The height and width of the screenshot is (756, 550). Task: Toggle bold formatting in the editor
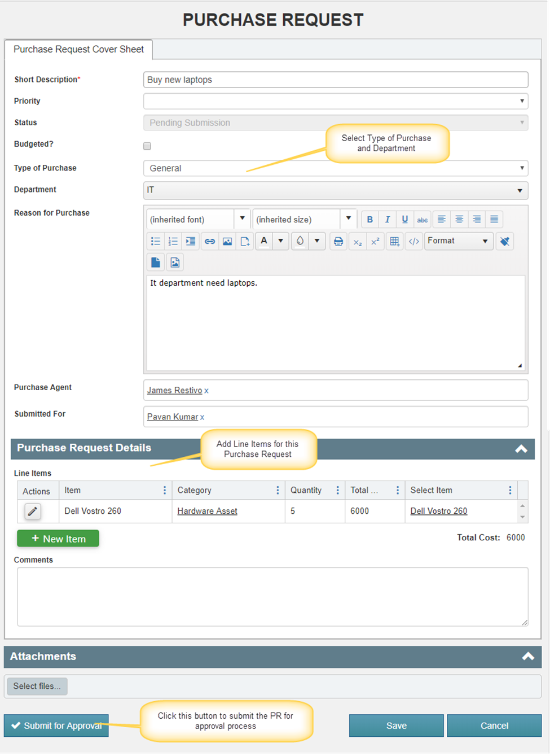point(369,220)
